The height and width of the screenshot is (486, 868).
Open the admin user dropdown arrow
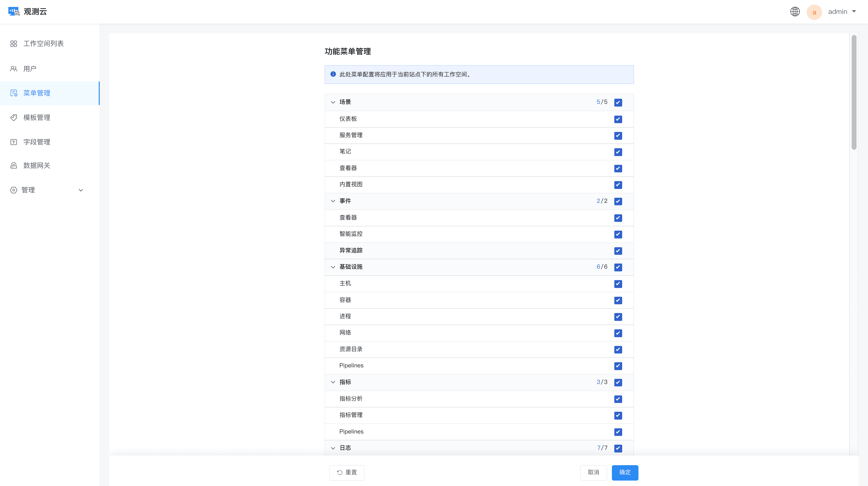click(x=854, y=11)
